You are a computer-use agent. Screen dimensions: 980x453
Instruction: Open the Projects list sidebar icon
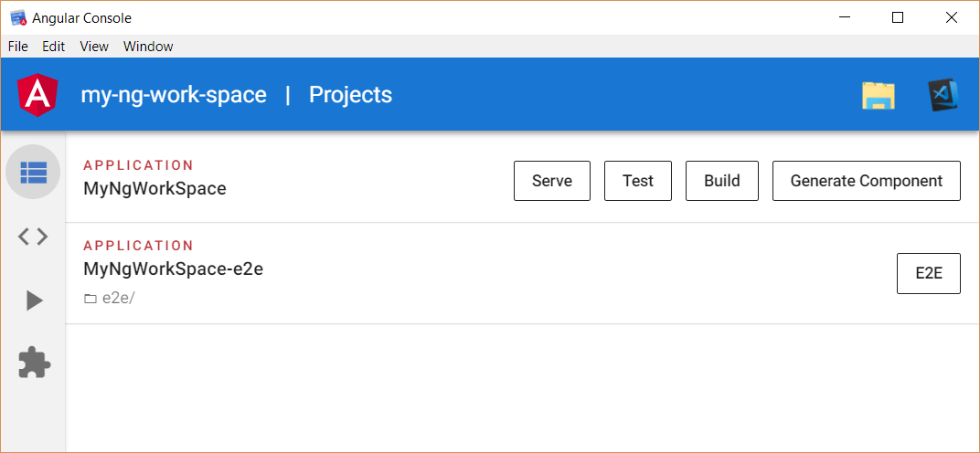33,172
